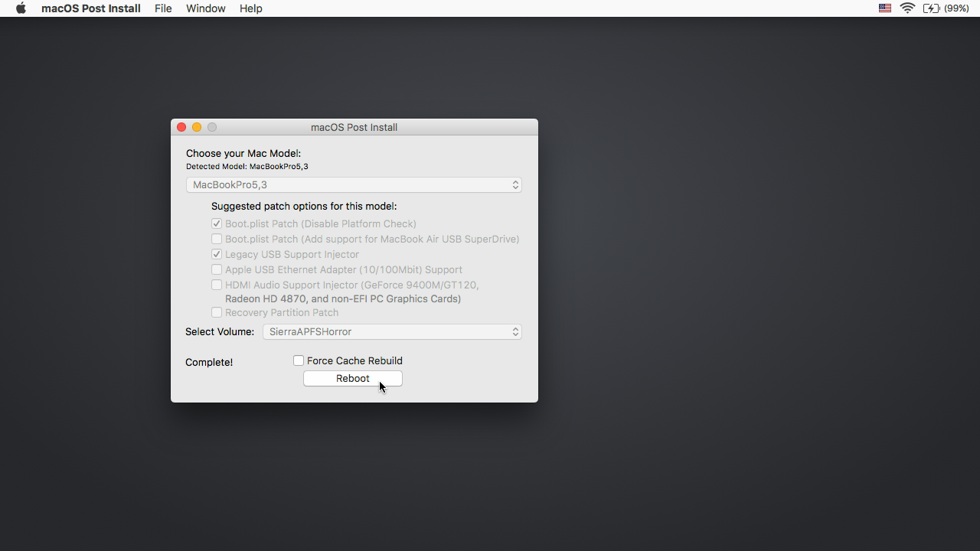The width and height of the screenshot is (980, 551).
Task: Check the HDMI Audio Support Injector option
Action: coord(217,285)
